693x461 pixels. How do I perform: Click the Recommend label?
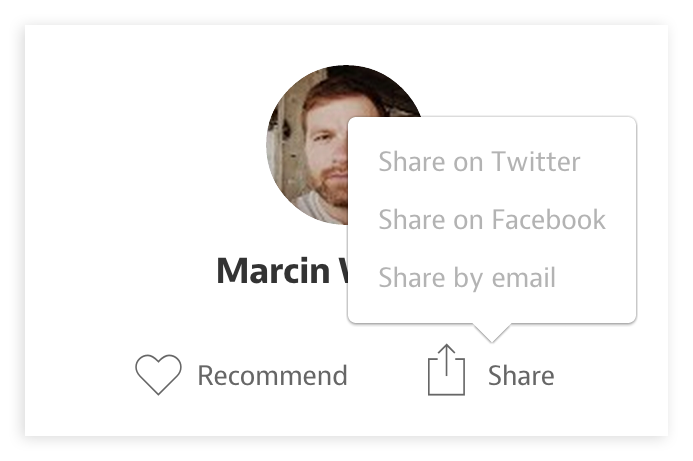pyautogui.click(x=272, y=376)
